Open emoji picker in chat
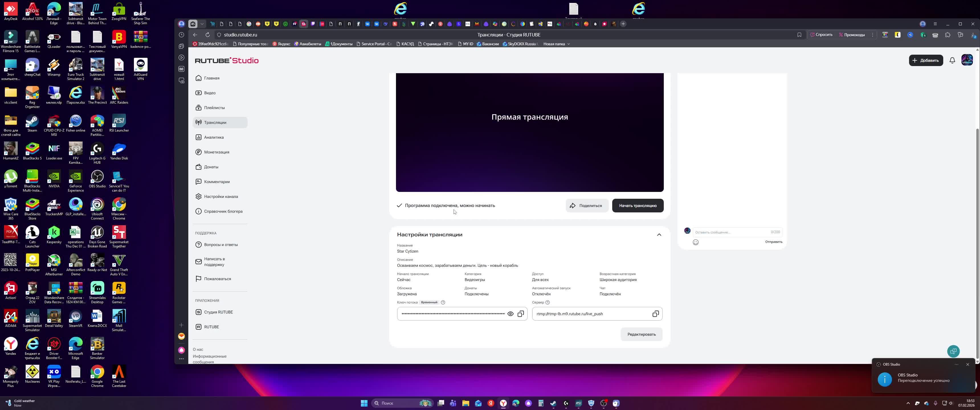 pos(696,242)
